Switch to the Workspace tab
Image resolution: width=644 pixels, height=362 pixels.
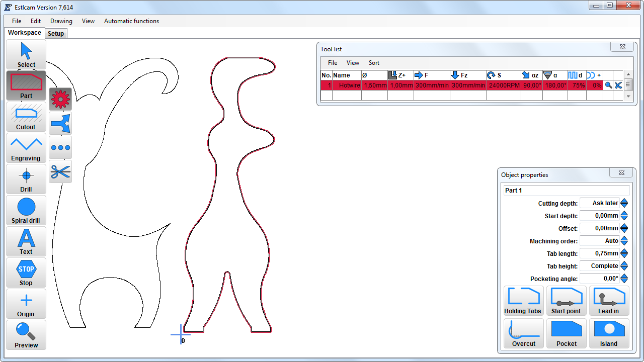pos(25,33)
